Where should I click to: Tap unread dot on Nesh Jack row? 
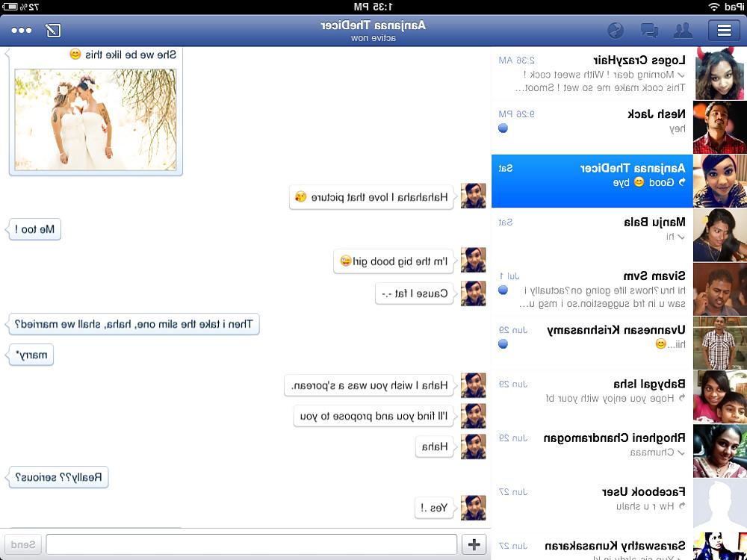coord(503,128)
